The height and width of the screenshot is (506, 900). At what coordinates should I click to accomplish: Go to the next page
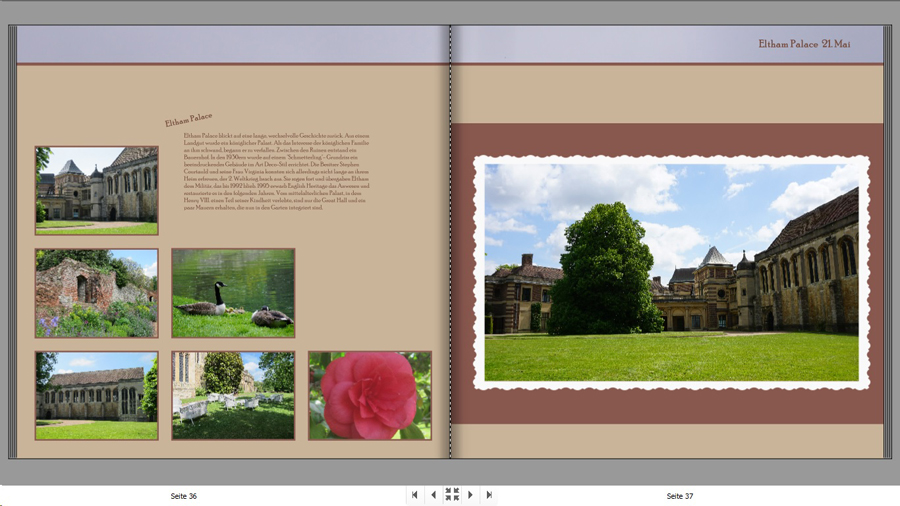coord(470,495)
